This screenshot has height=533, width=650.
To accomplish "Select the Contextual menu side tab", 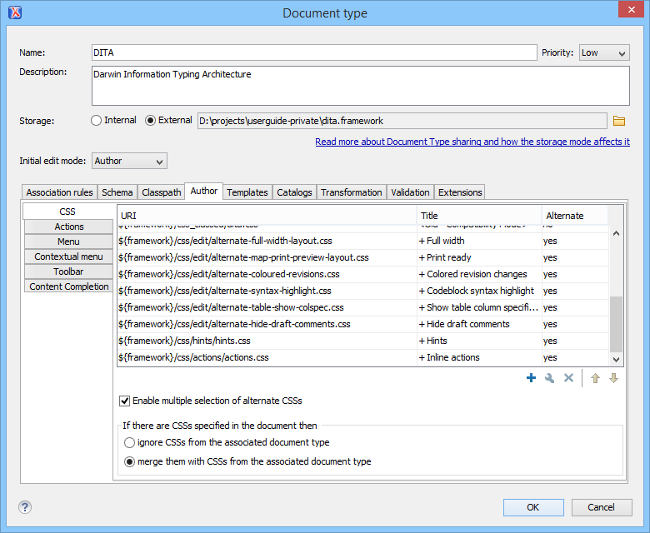I will (68, 257).
